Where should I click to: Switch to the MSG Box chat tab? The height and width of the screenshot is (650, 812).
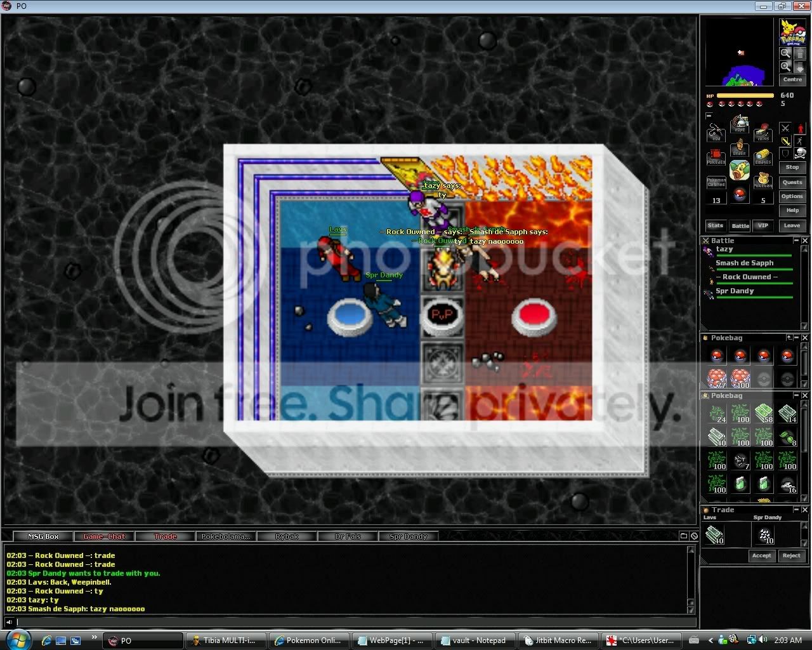(43, 536)
